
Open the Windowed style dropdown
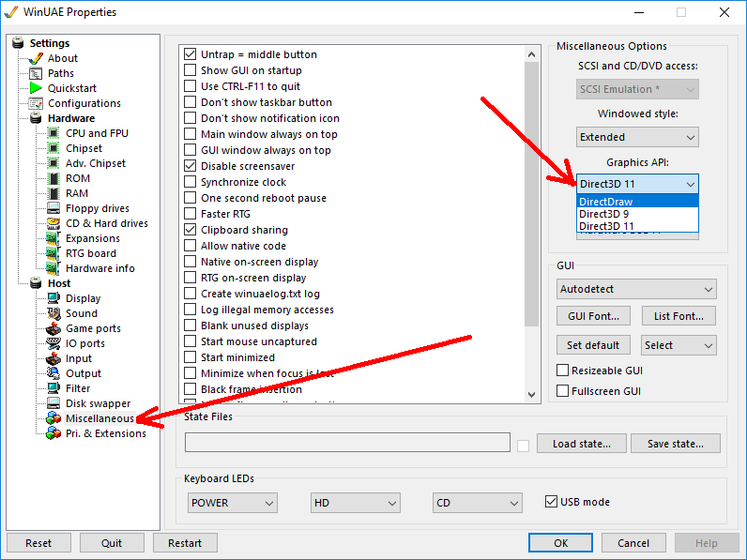tap(637, 137)
